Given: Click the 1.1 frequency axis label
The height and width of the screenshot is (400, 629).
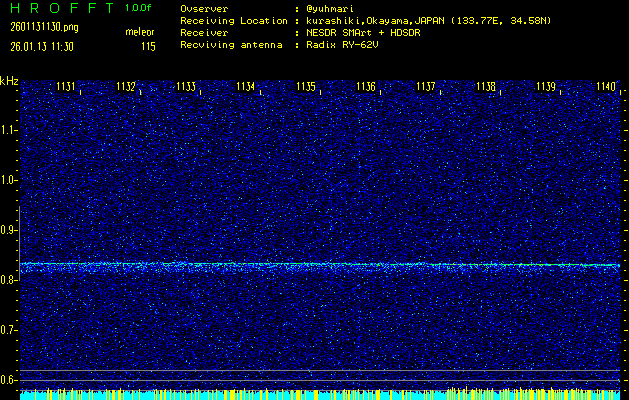Looking at the screenshot, I should (9, 130).
